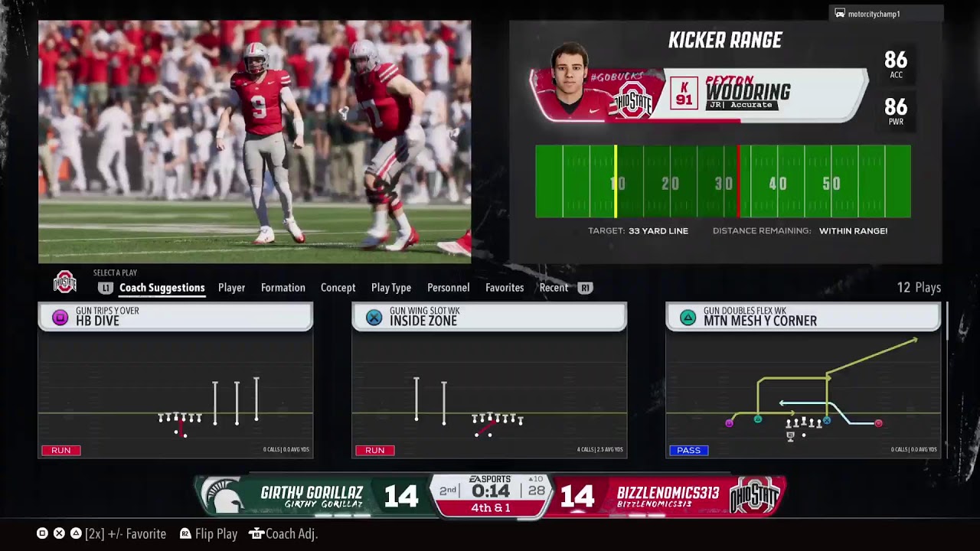Click the controller icon beside motorcitychamp1
Image resolution: width=980 pixels, height=551 pixels.
pos(840,14)
